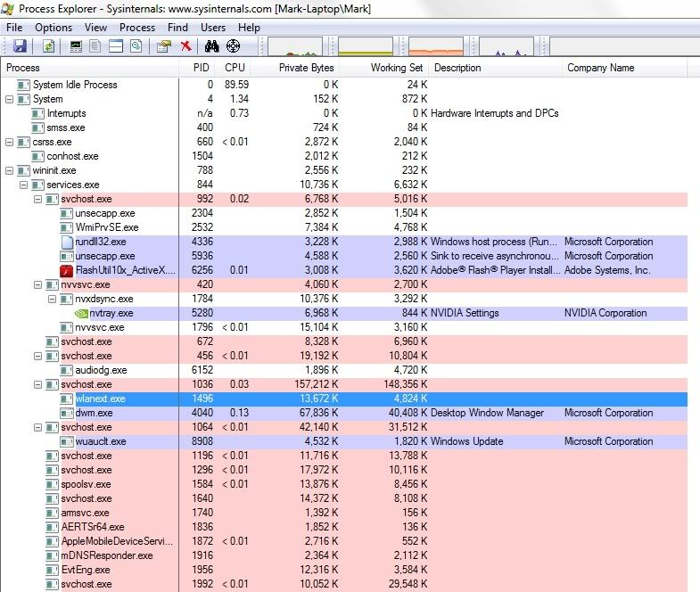Open the Help menu
Viewport: 700px width, 592px height.
tap(249, 28)
